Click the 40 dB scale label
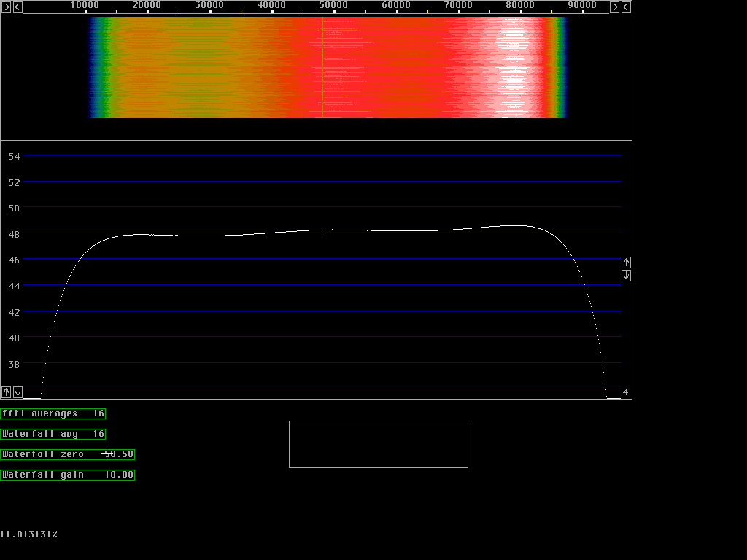 point(15,338)
